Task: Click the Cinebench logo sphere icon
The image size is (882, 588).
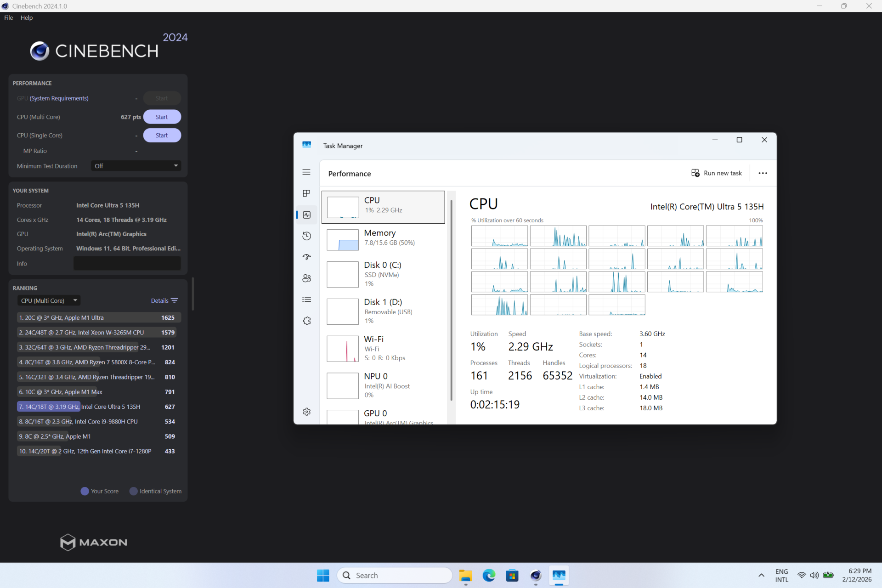Action: [40, 51]
